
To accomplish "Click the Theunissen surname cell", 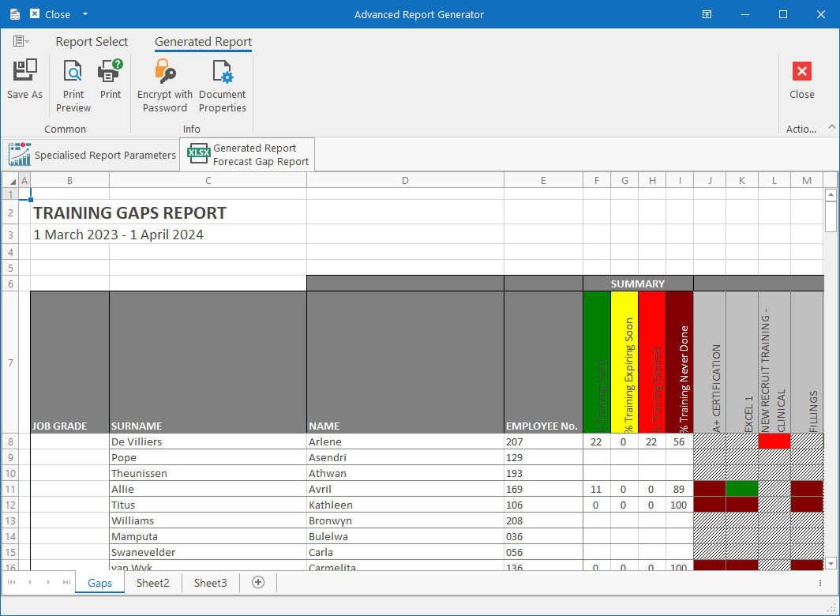I will [x=208, y=473].
